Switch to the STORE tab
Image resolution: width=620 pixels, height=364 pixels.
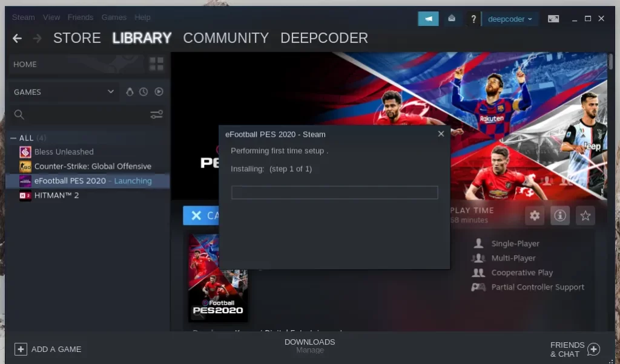(77, 37)
